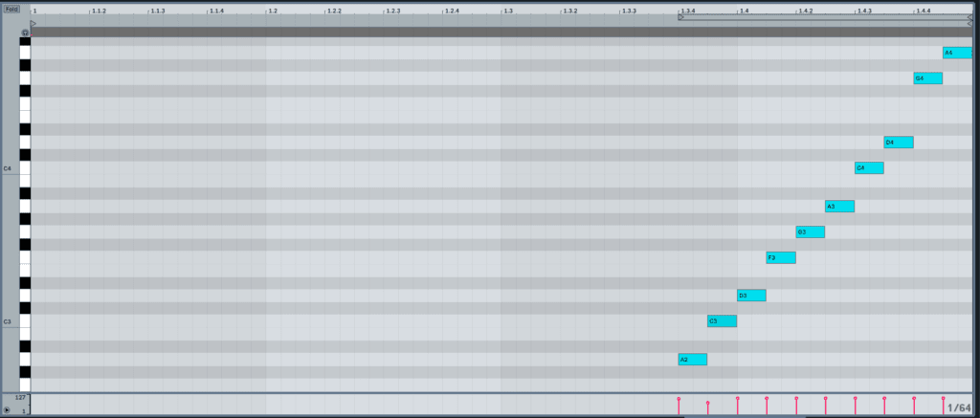The height and width of the screenshot is (418, 980).
Task: Click ruler position 1.3.2
Action: (569, 11)
